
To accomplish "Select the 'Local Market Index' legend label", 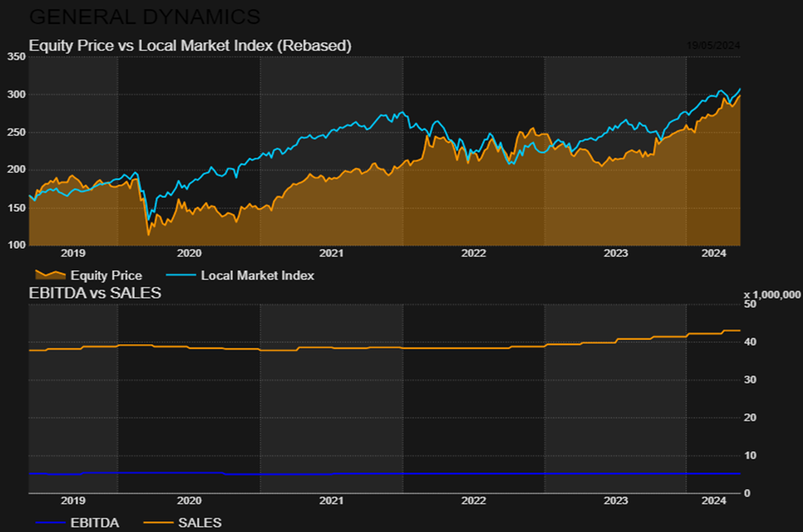I will (x=258, y=276).
